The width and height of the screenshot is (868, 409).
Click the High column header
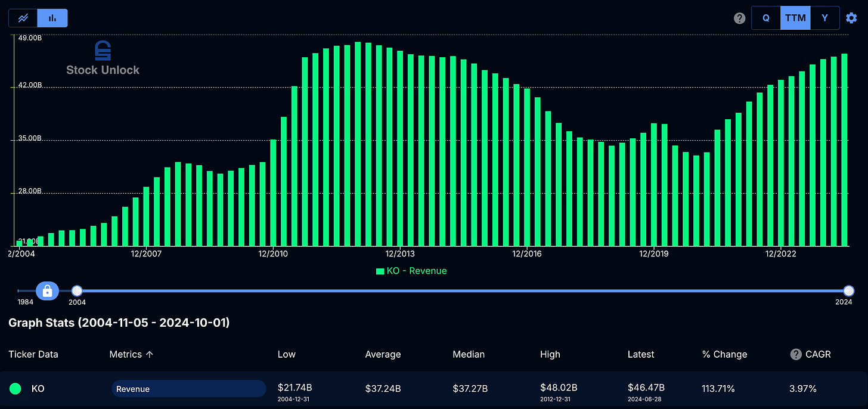click(x=550, y=354)
